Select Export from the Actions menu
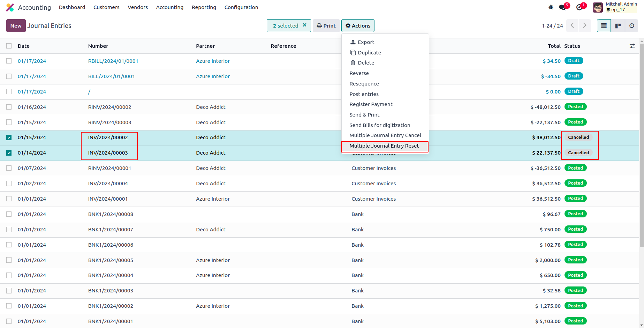The width and height of the screenshot is (644, 328). tap(366, 42)
